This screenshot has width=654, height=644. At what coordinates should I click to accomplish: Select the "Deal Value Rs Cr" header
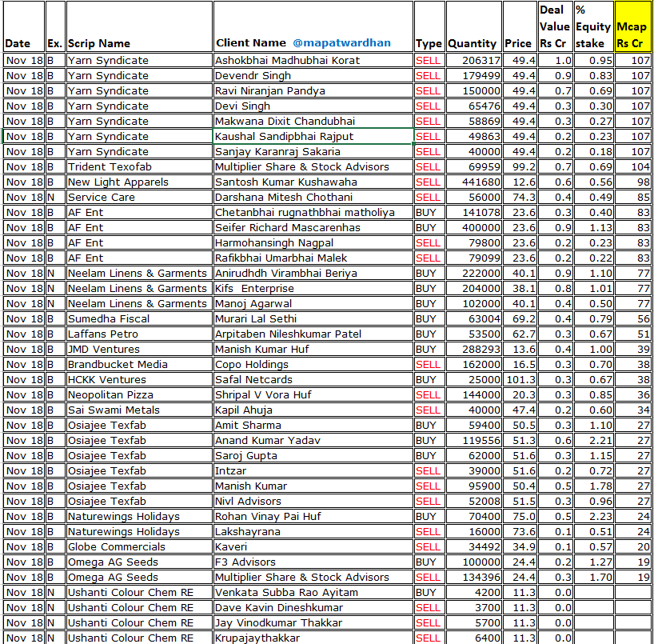(555, 26)
